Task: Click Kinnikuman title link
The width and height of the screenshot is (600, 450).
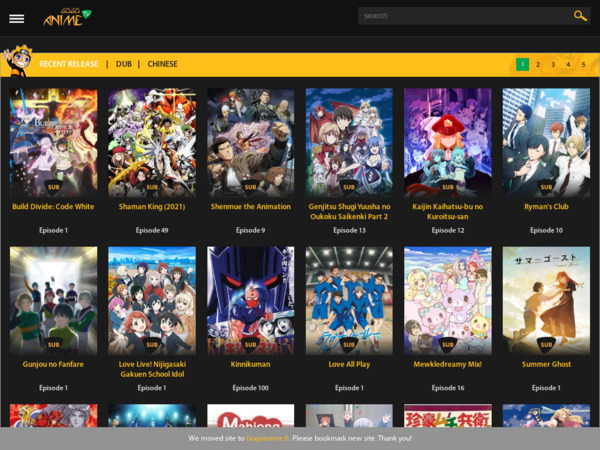Action: pos(251,364)
